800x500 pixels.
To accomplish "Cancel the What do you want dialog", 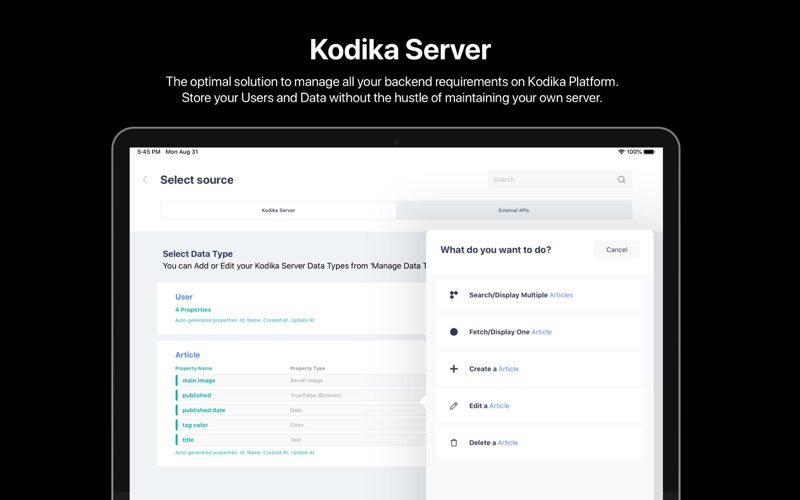I will pos(616,249).
